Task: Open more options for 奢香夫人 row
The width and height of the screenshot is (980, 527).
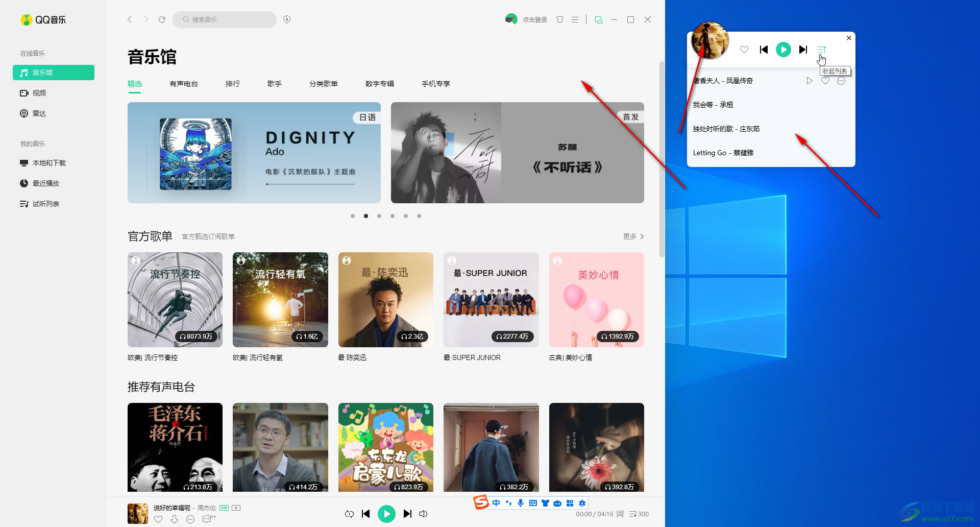Action: [x=841, y=81]
